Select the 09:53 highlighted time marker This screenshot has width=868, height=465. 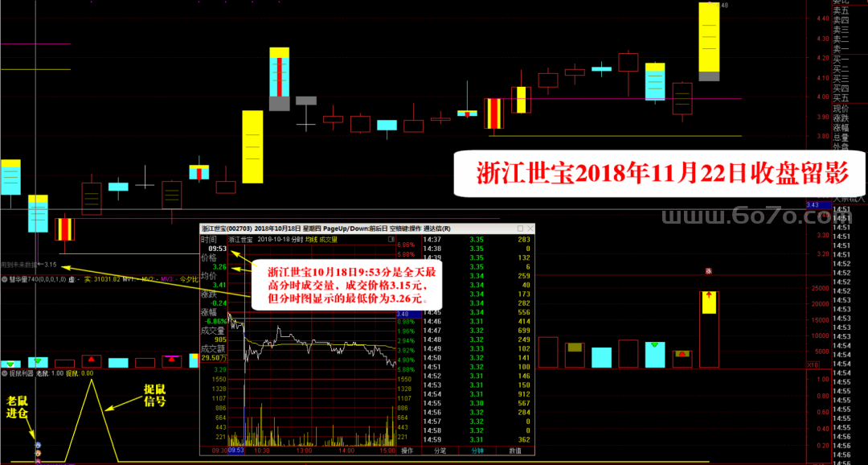click(236, 451)
